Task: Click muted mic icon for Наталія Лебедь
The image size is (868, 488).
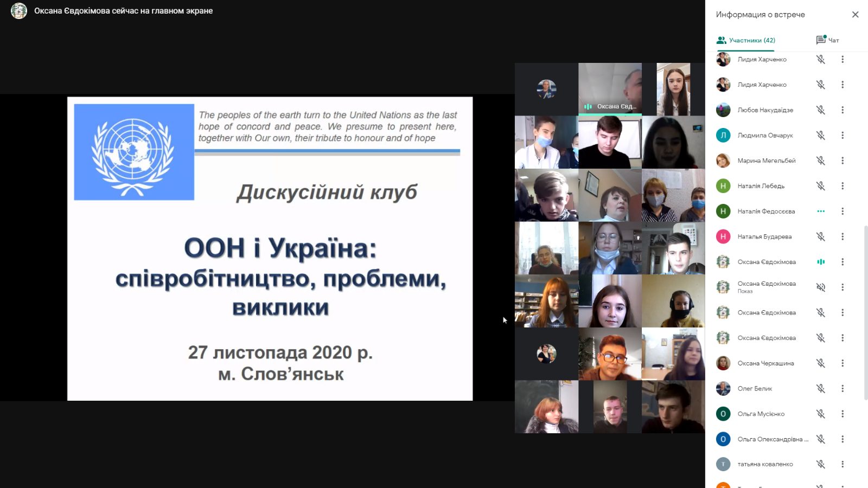Action: pos(821,186)
